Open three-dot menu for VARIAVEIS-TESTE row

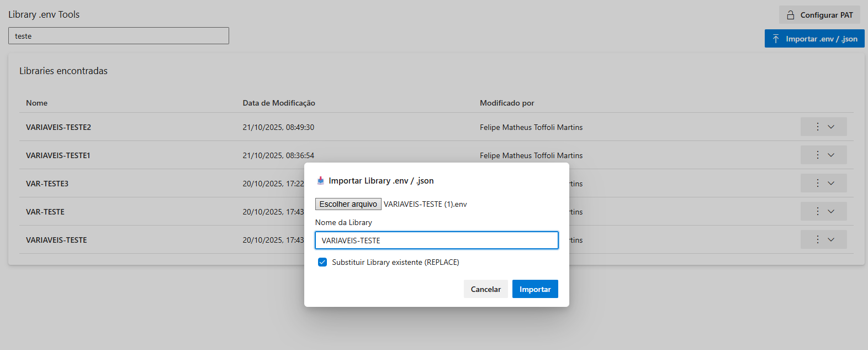coord(818,239)
